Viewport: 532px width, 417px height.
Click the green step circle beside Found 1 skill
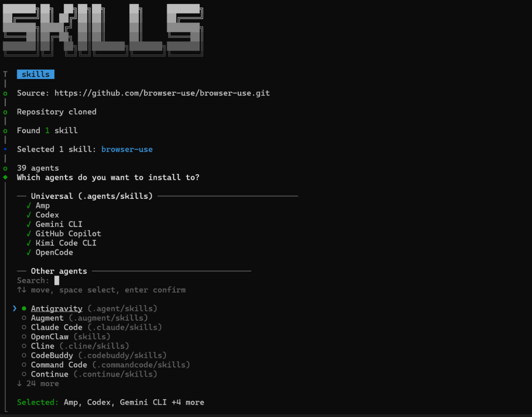coord(5,131)
